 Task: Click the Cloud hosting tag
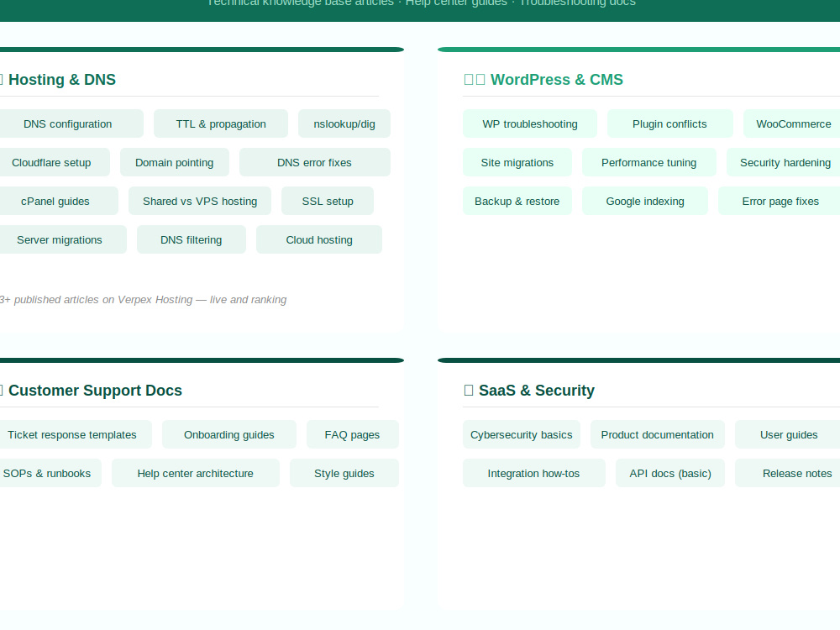pyautogui.click(x=319, y=239)
